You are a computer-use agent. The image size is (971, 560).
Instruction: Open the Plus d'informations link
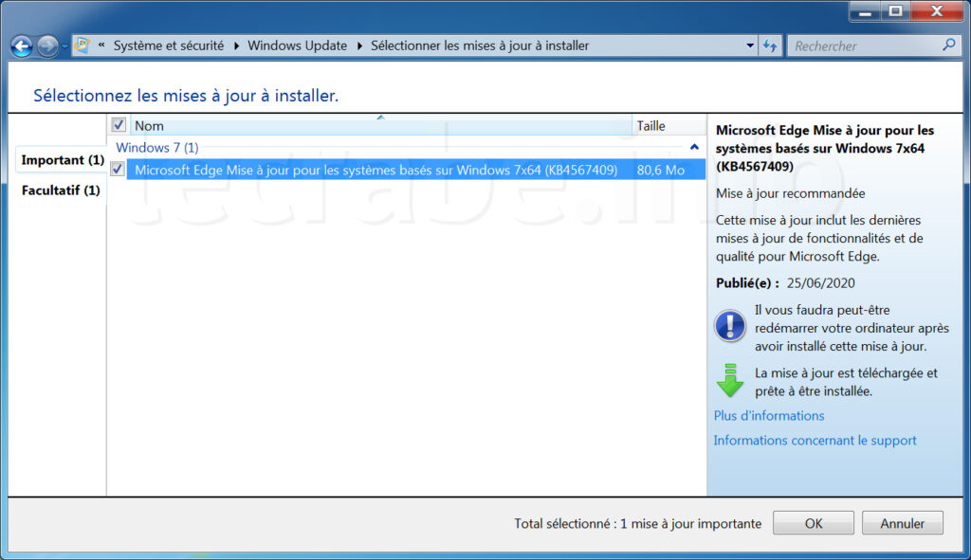769,416
